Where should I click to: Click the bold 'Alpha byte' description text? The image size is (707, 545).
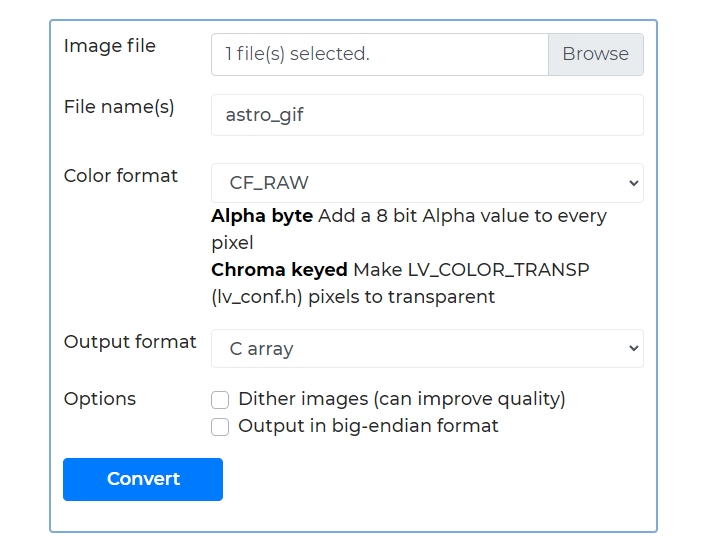pyautogui.click(x=262, y=216)
